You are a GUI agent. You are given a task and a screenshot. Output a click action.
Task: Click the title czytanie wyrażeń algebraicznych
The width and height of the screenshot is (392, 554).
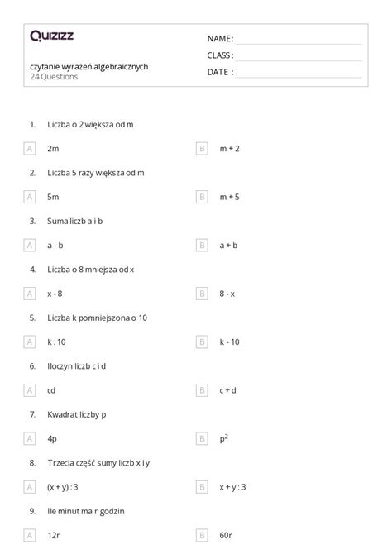click(89, 67)
